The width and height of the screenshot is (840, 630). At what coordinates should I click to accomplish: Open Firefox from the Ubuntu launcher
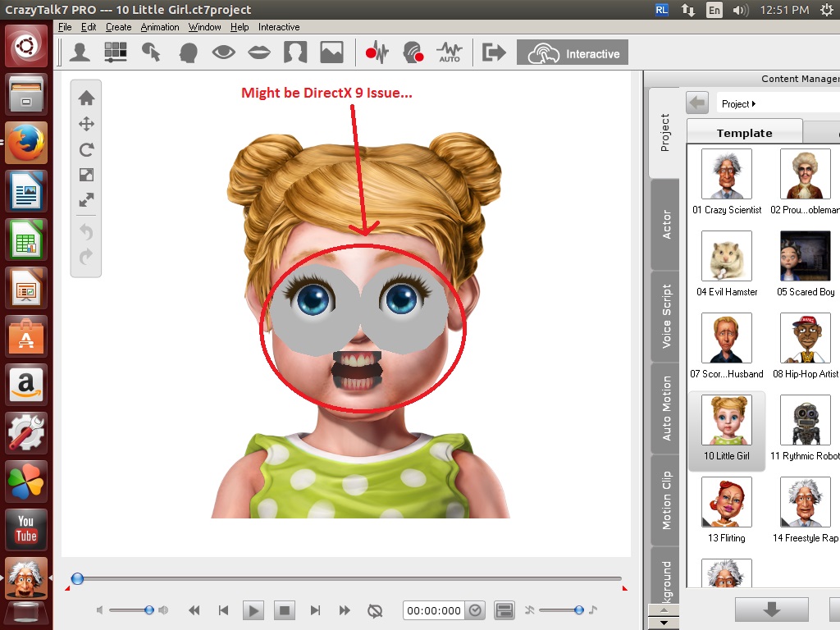[25, 143]
